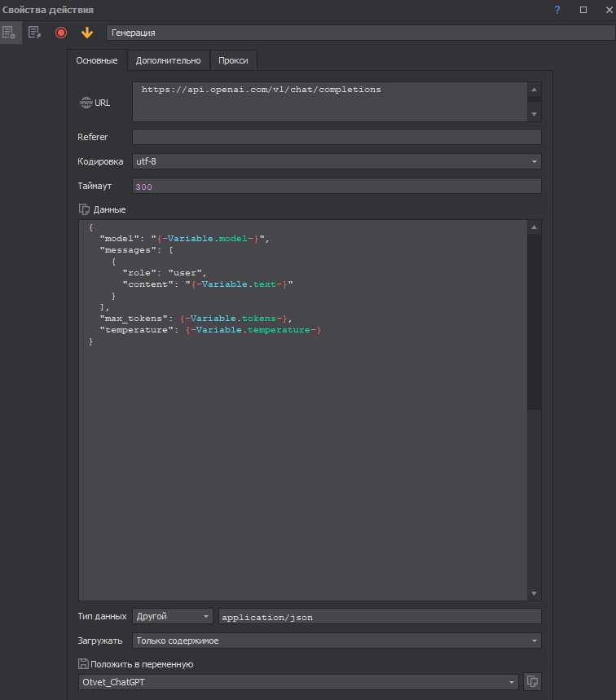Select the Основные tab
The height and width of the screenshot is (700, 616).
[x=97, y=60]
